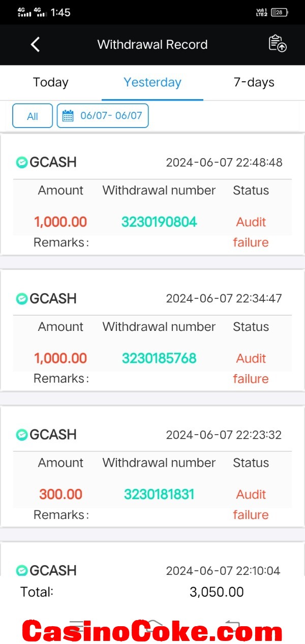This screenshot has width=305, height=644.
Task: Tap withdrawal number 3230190804
Action: point(159,222)
